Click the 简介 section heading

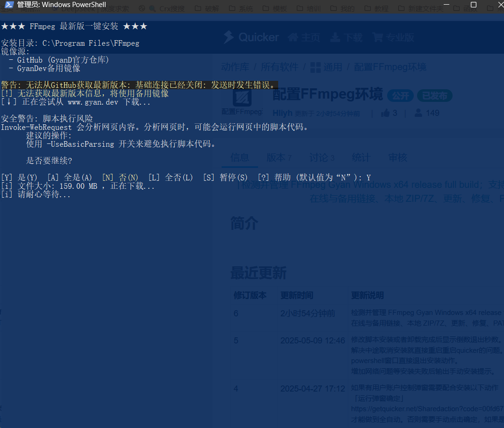click(x=244, y=223)
